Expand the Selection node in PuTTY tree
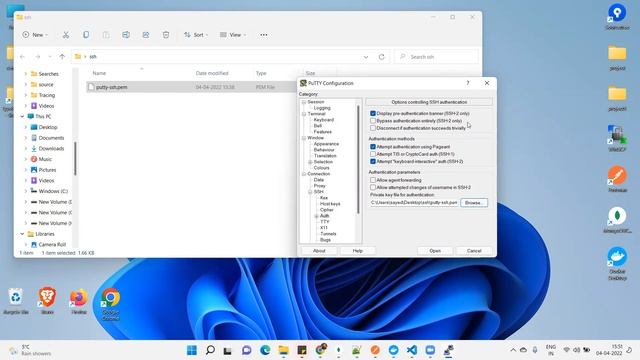640x360 pixels. point(310,162)
